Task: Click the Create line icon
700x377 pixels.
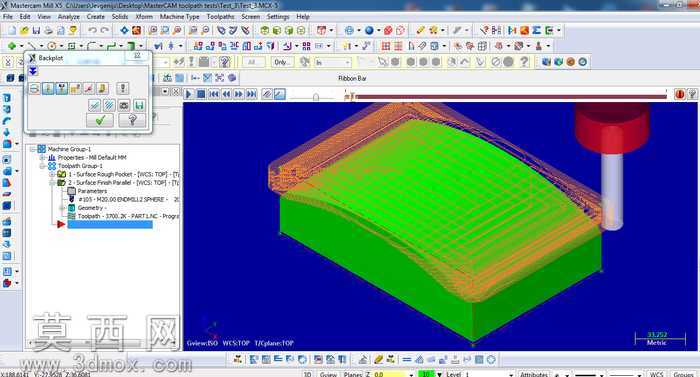Action: 32,46
